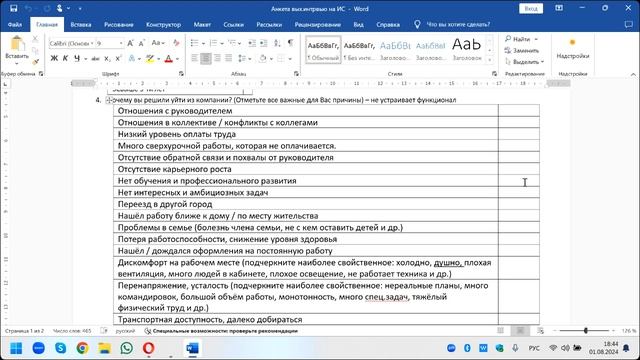Switch to Конструктор ribbon tab
The image size is (640, 360).
(163, 24)
